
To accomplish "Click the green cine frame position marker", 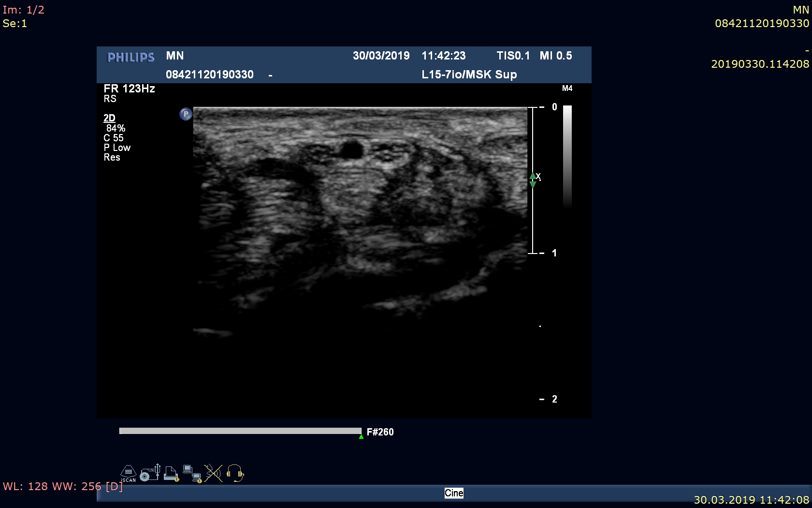I will coord(361,437).
